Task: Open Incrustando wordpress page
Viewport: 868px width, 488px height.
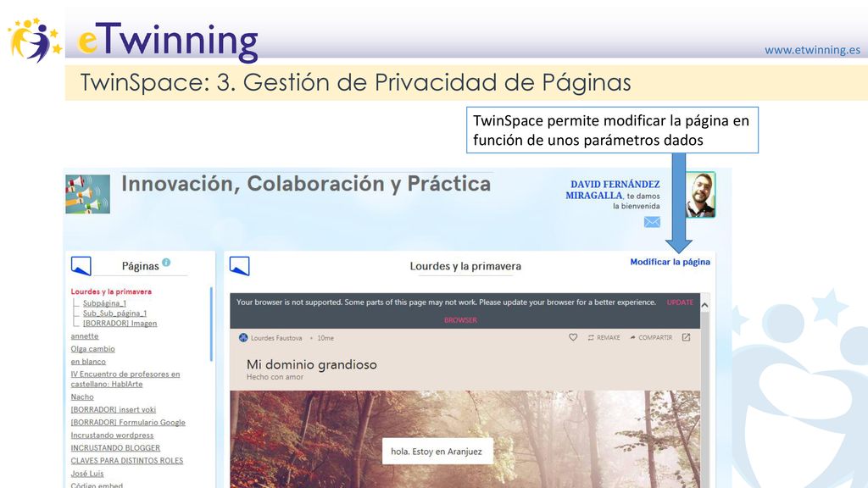Action: (112, 435)
